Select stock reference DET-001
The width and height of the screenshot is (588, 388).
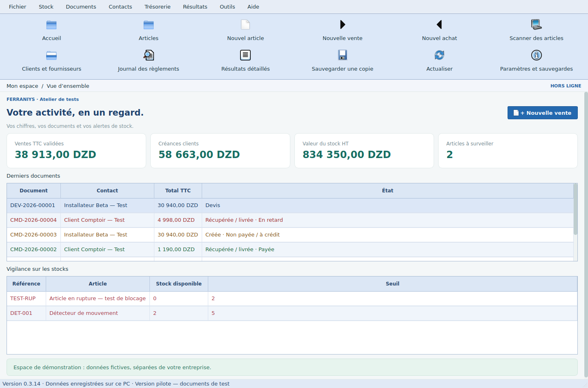21,313
